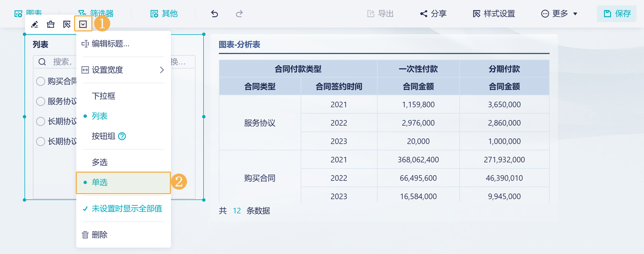Open the 其他 components menu

[x=164, y=14]
